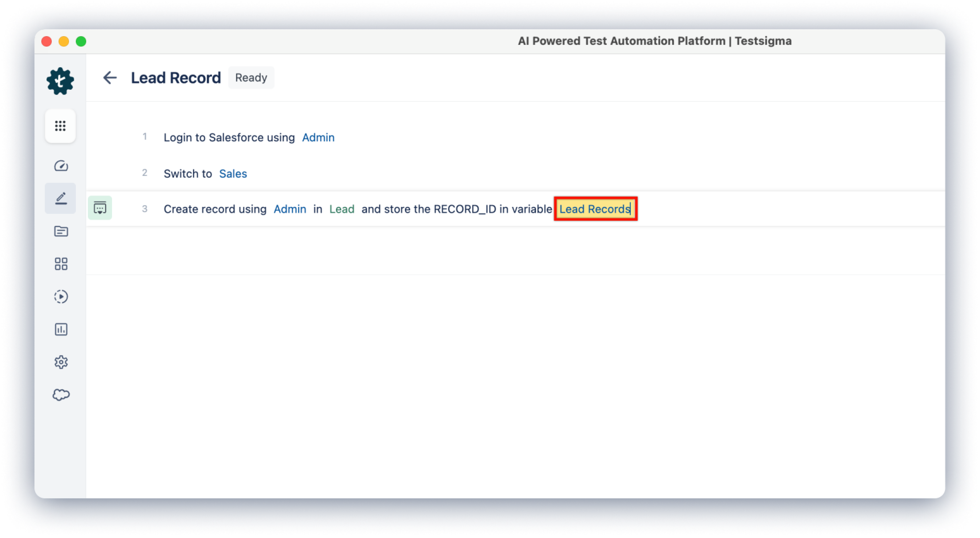980x538 pixels.
Task: Click the Lead Records variable field
Action: pyautogui.click(x=595, y=209)
